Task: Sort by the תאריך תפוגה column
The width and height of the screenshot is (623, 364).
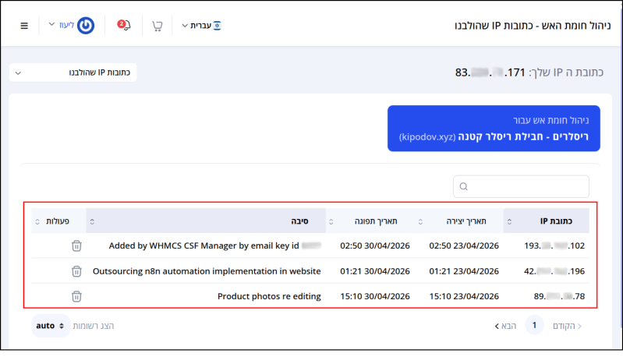Action: click(370, 221)
